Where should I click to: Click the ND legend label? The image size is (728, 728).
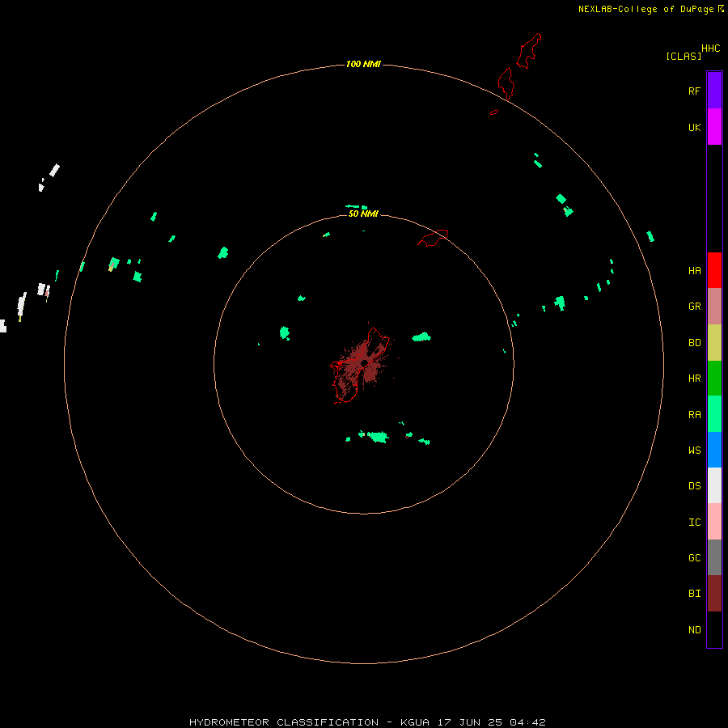[x=694, y=630]
